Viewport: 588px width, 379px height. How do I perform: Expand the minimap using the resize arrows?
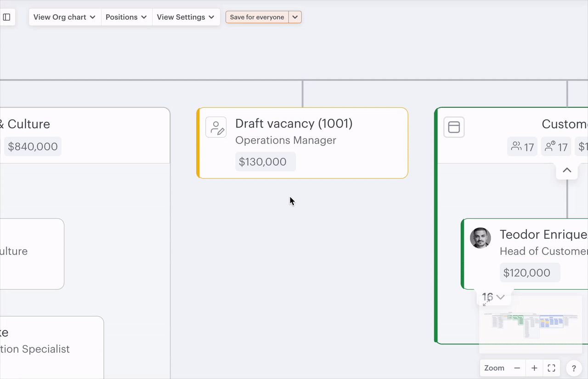click(486, 303)
